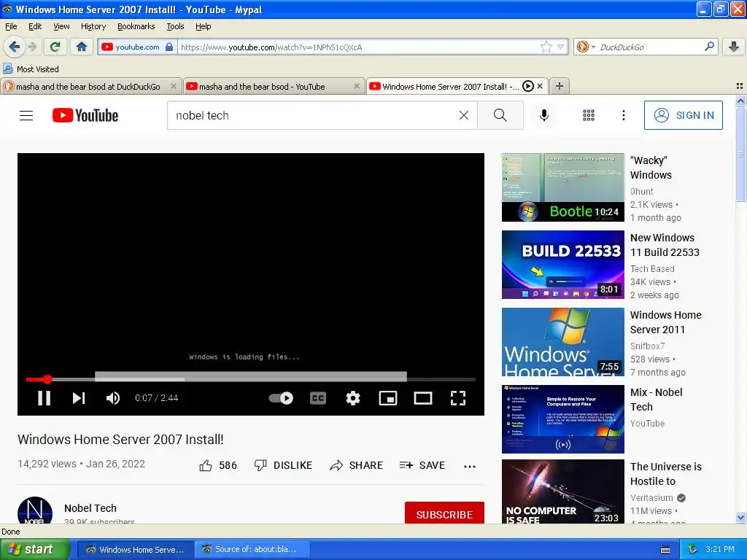Open the YouTube hamburger guide menu

[26, 115]
